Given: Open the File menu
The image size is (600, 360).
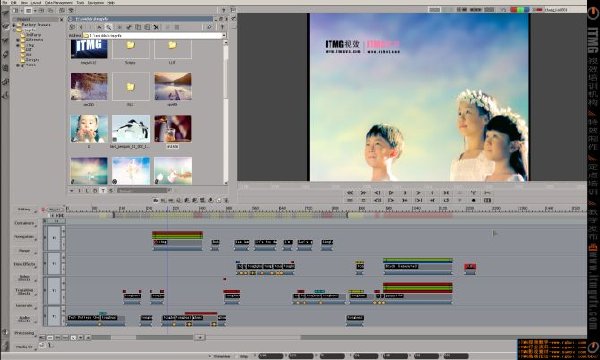Looking at the screenshot, I should (5, 3).
